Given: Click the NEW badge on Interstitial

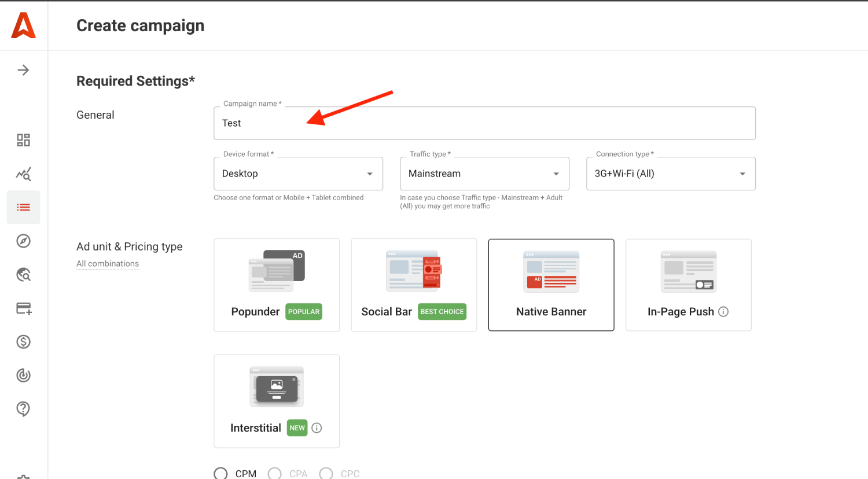Looking at the screenshot, I should click(x=297, y=428).
